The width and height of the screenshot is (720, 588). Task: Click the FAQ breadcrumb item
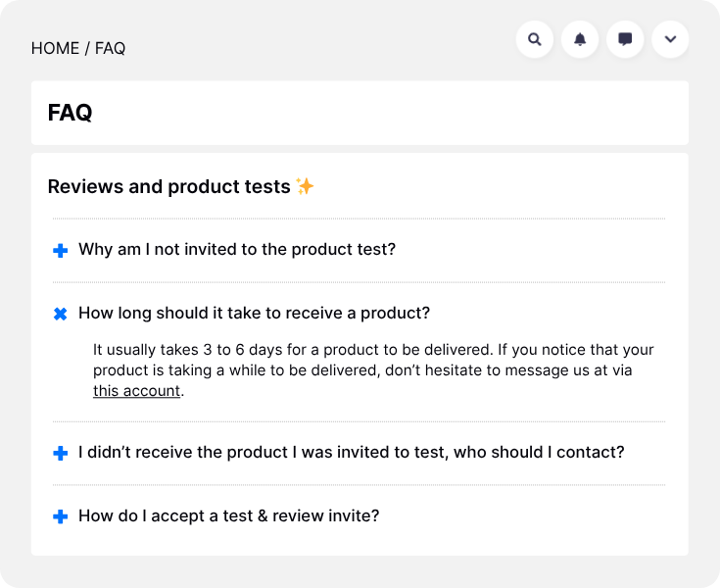click(110, 48)
